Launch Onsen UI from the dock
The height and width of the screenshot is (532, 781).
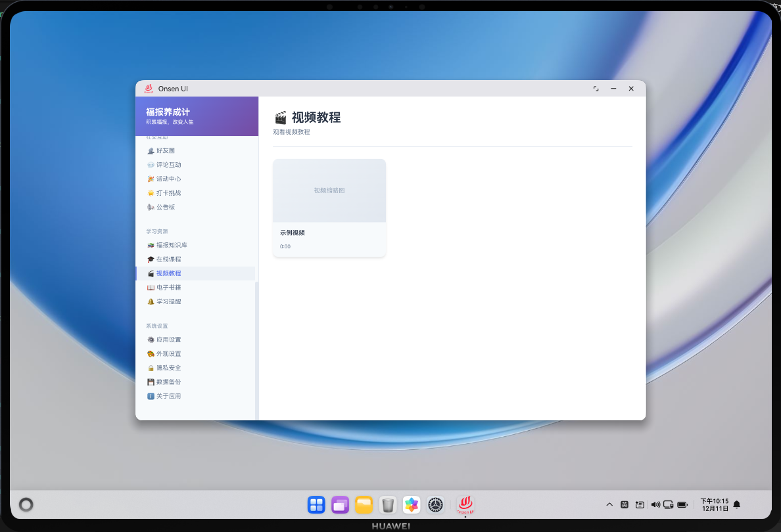(465, 504)
